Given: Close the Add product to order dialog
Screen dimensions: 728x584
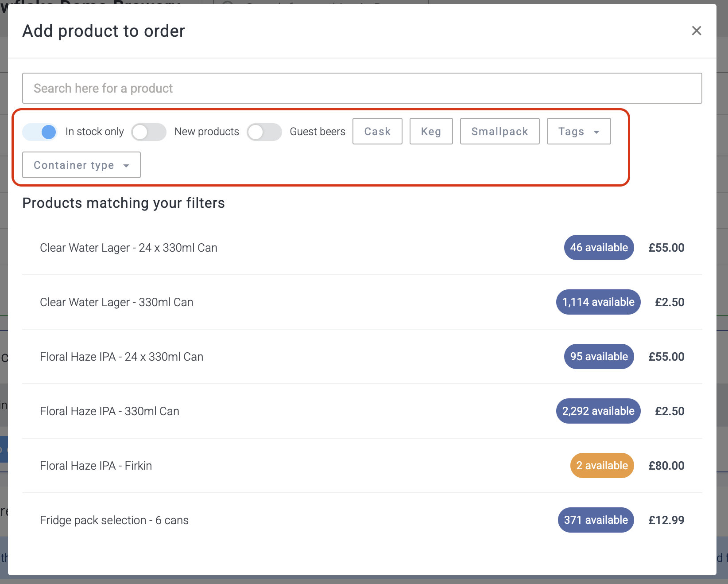Looking at the screenshot, I should (x=697, y=31).
